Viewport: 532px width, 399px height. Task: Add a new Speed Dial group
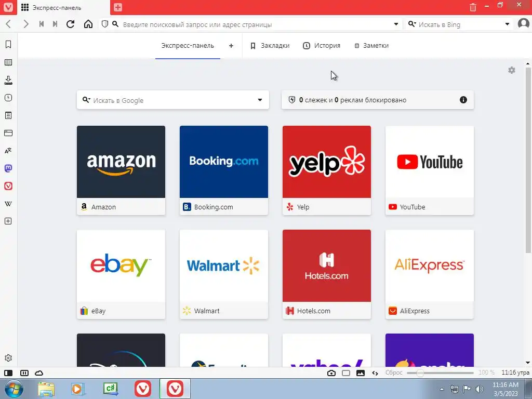[231, 46]
